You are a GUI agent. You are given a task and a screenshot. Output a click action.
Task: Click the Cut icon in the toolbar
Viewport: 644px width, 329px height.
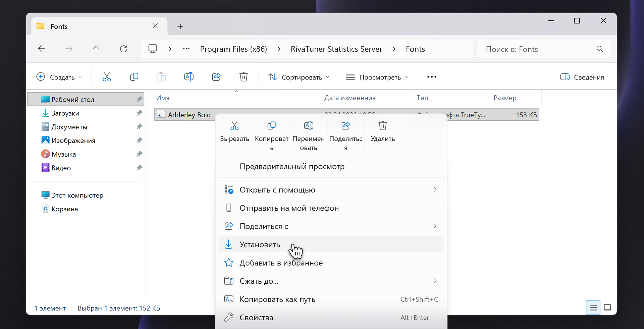point(107,77)
